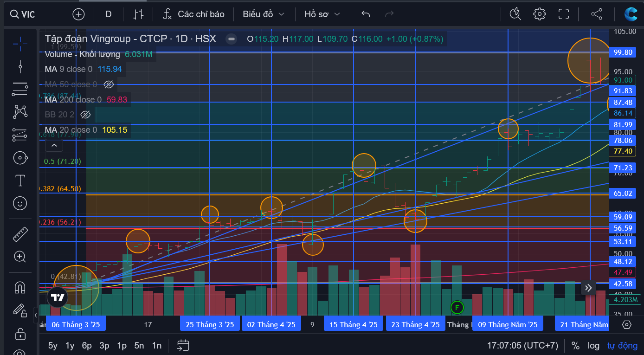Toggle the symbol legend minus button
The width and height of the screenshot is (644, 355).
pyautogui.click(x=232, y=39)
